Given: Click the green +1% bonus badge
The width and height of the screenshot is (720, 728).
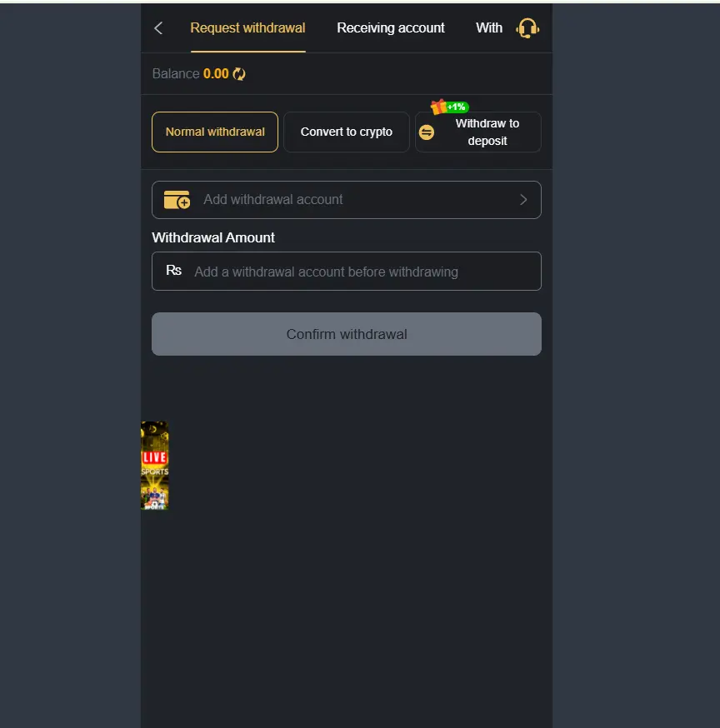Looking at the screenshot, I should pyautogui.click(x=457, y=107).
